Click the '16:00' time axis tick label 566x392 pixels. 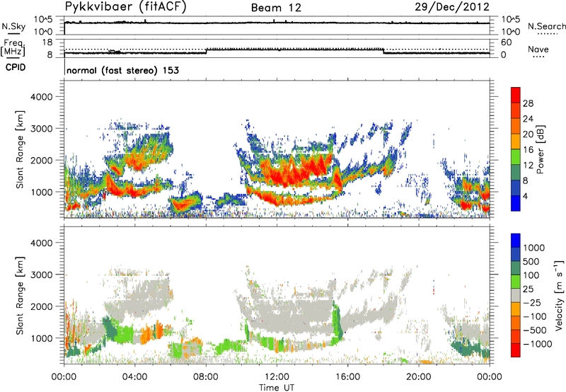click(x=347, y=377)
